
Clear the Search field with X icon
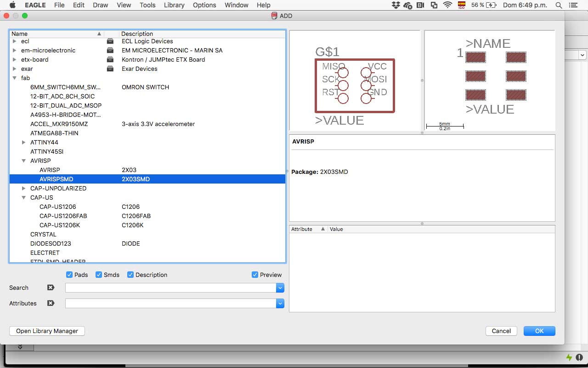click(x=51, y=287)
